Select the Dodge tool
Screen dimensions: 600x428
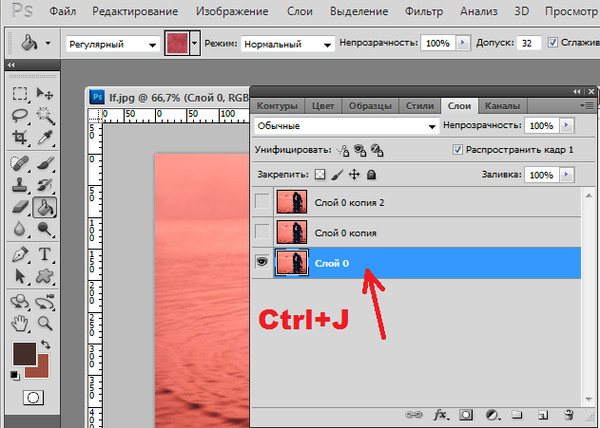click(45, 229)
